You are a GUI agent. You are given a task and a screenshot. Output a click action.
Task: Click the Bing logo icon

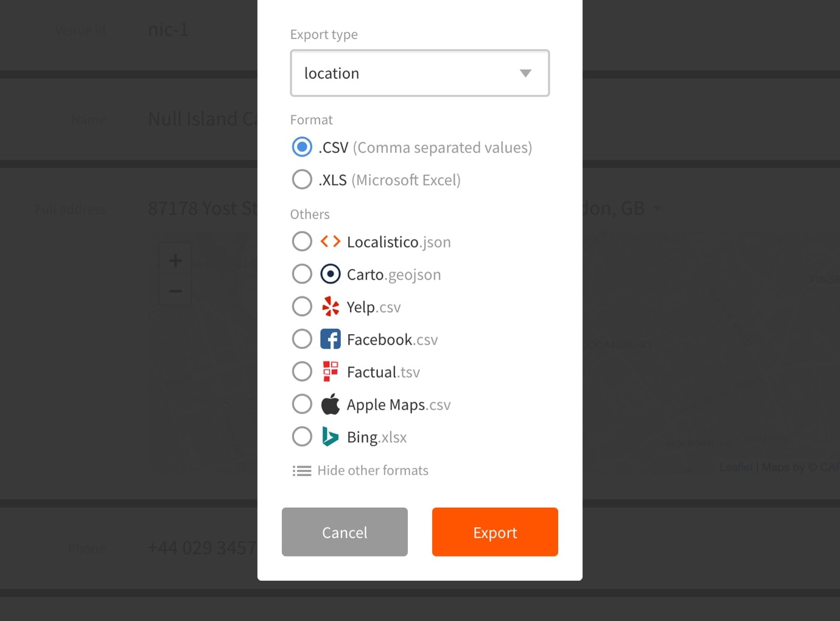tap(331, 437)
